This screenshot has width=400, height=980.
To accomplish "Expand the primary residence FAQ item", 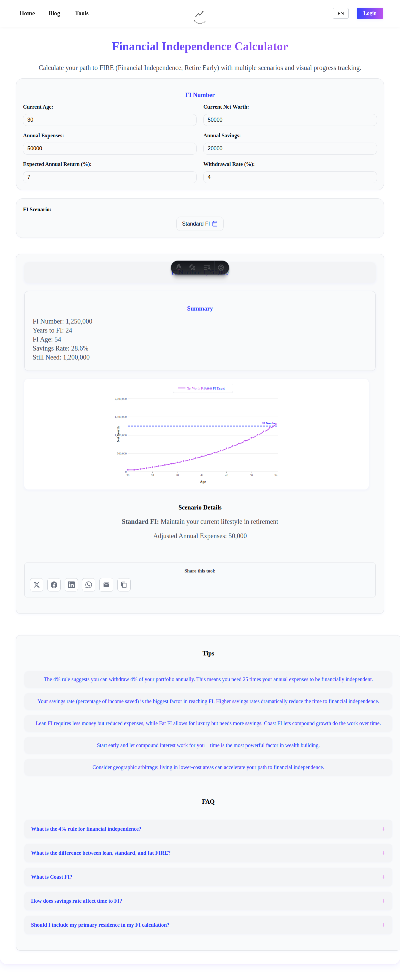I will [x=208, y=925].
